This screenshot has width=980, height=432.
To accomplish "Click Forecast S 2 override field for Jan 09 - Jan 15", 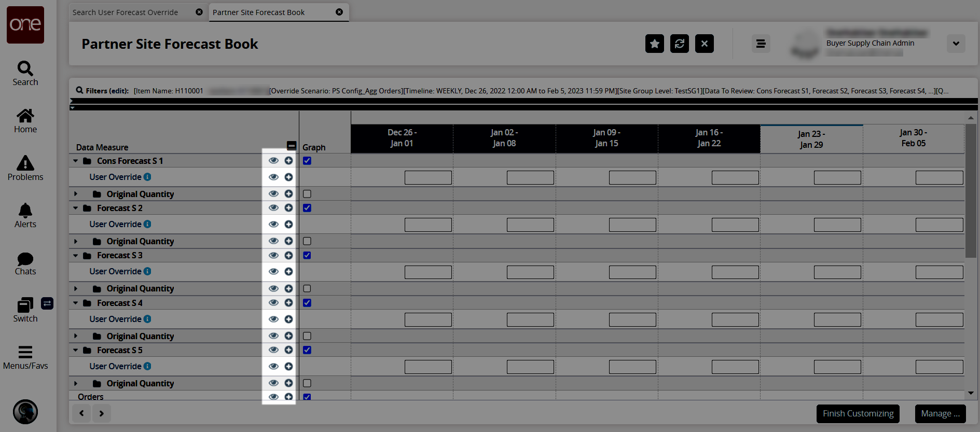I will click(632, 225).
